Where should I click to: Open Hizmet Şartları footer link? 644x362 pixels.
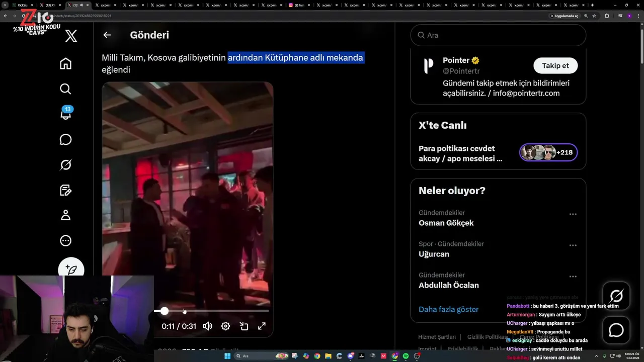437,337
